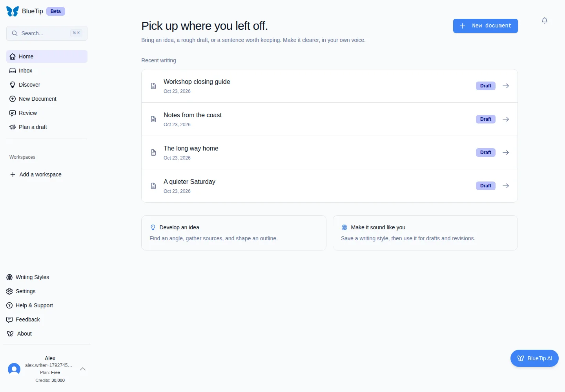
Task: Open Make it sound like you card
Action: click(425, 233)
